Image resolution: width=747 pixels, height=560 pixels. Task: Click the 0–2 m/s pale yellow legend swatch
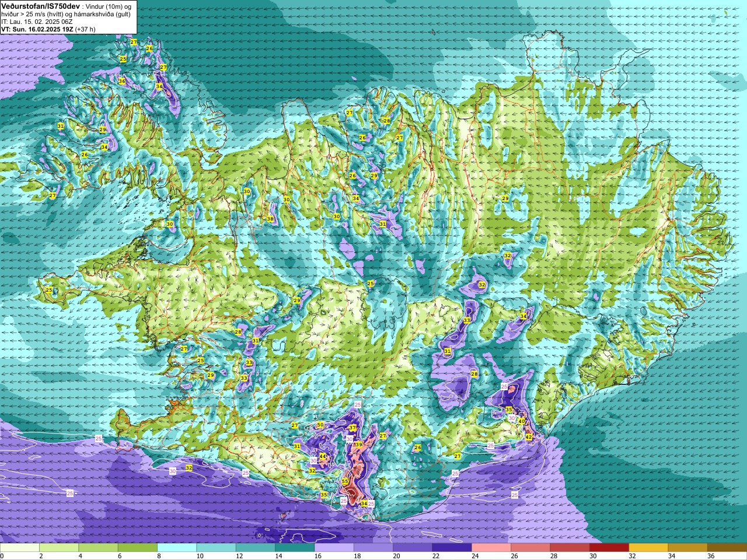20,548
